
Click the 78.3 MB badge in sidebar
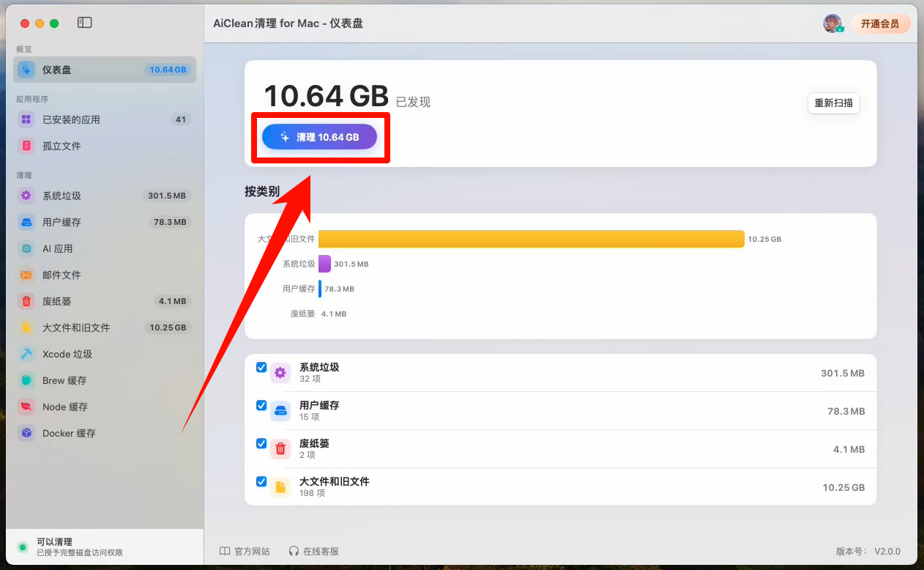pyautogui.click(x=171, y=222)
